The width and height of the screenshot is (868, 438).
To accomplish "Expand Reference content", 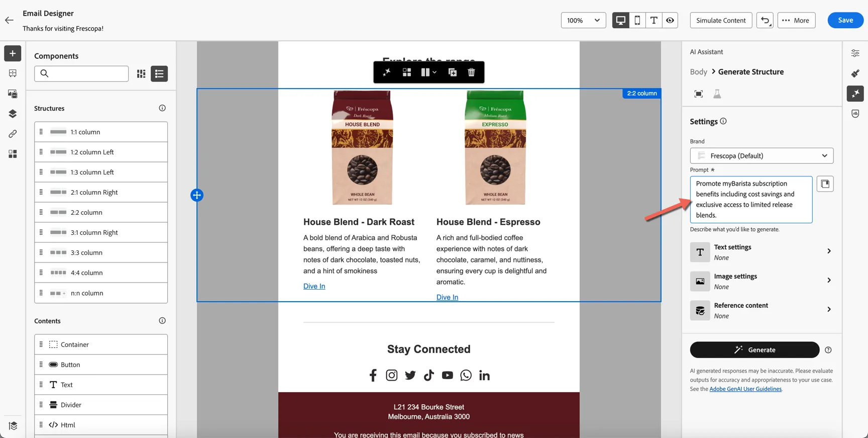I will 762,310.
